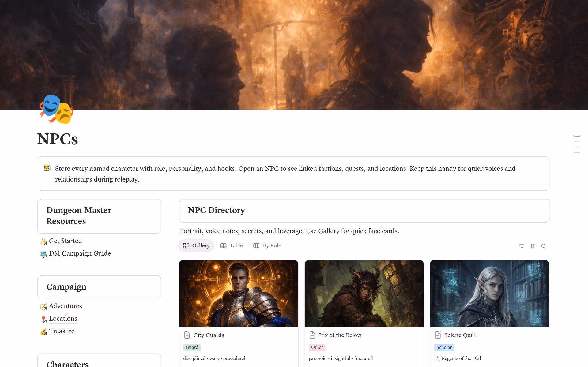This screenshot has width=588, height=367.
Task: Click the sort icon in NPC Directory
Action: pos(533,246)
